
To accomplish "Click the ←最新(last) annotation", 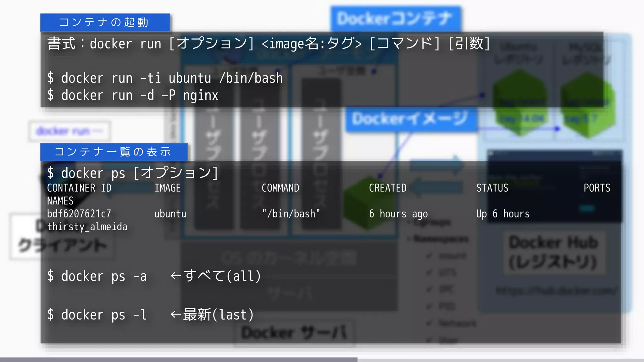I will (212, 315).
